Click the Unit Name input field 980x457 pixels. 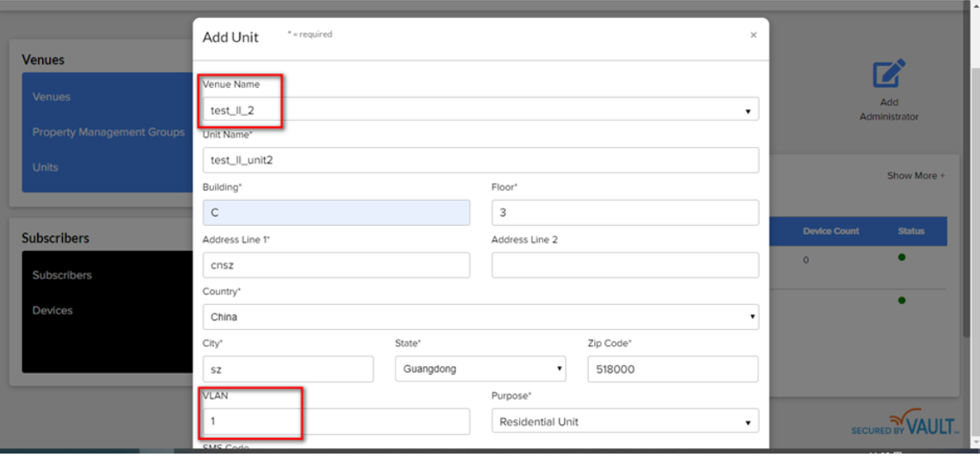480,160
